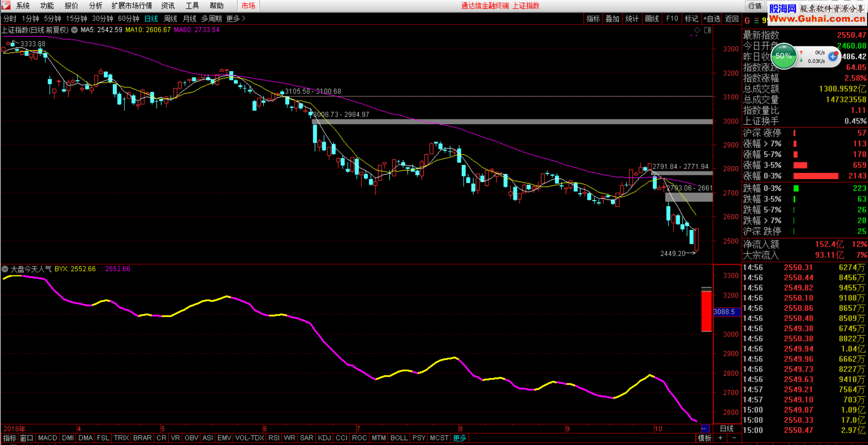Open the 资讯 menu
This screenshot has width=868, height=445.
[168, 6]
